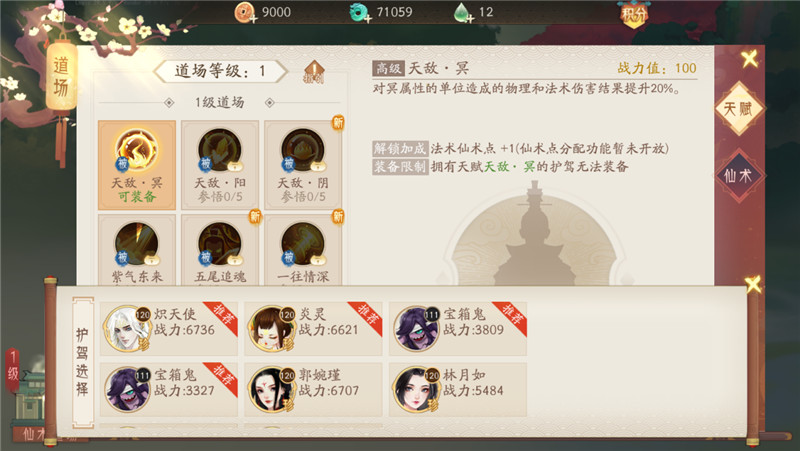Click the 道场 lantern label
The image size is (800, 451).
[61, 77]
